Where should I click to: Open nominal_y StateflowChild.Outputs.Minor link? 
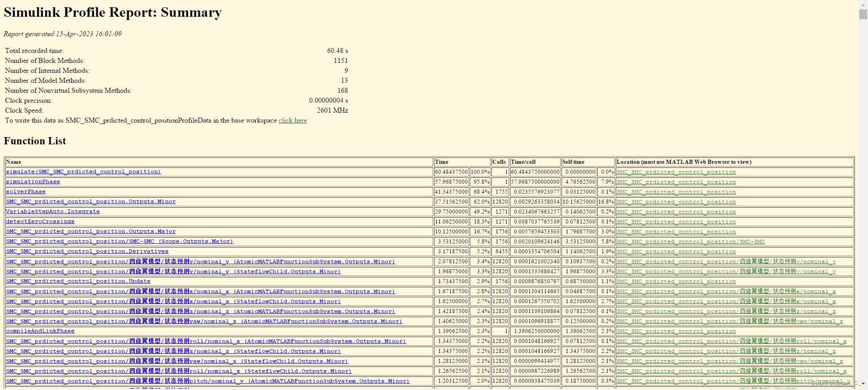click(173, 271)
